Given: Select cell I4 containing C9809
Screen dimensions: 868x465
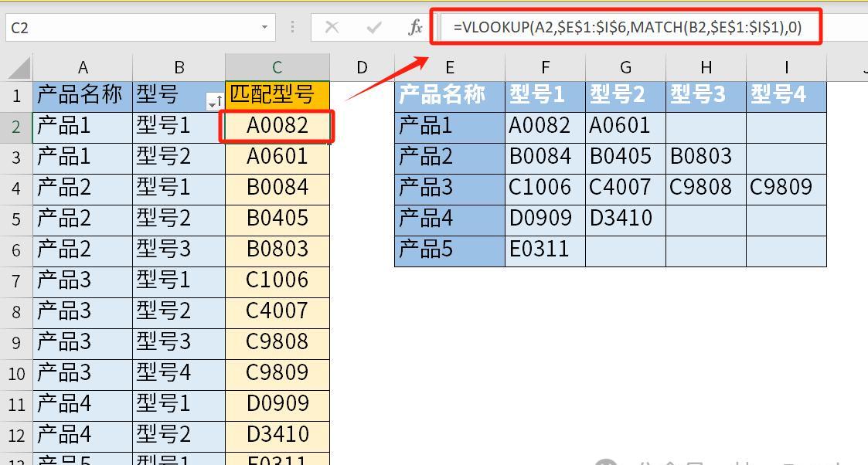Looking at the screenshot, I should pyautogui.click(x=787, y=189).
